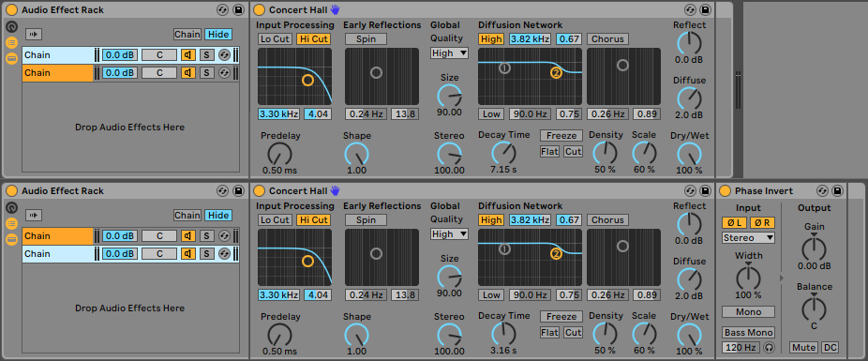Click Chain button in the lower rack
Viewport: 868px width, 361px height.
pyautogui.click(x=187, y=216)
